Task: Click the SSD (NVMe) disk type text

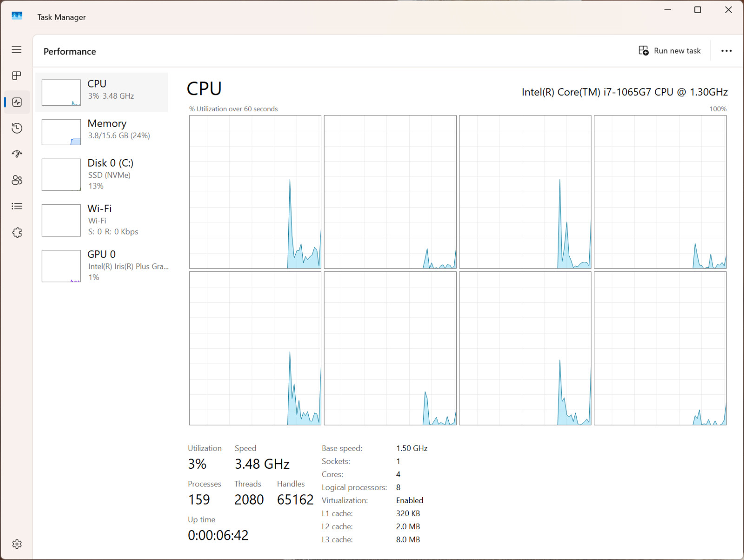Action: 109,175
